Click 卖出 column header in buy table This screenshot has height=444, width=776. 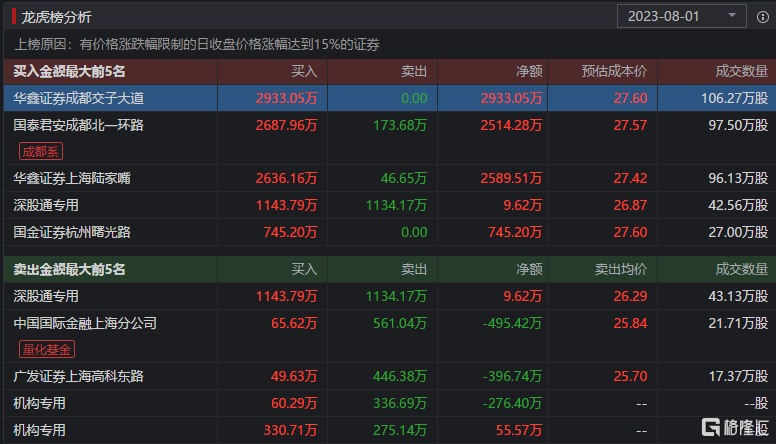tap(414, 71)
